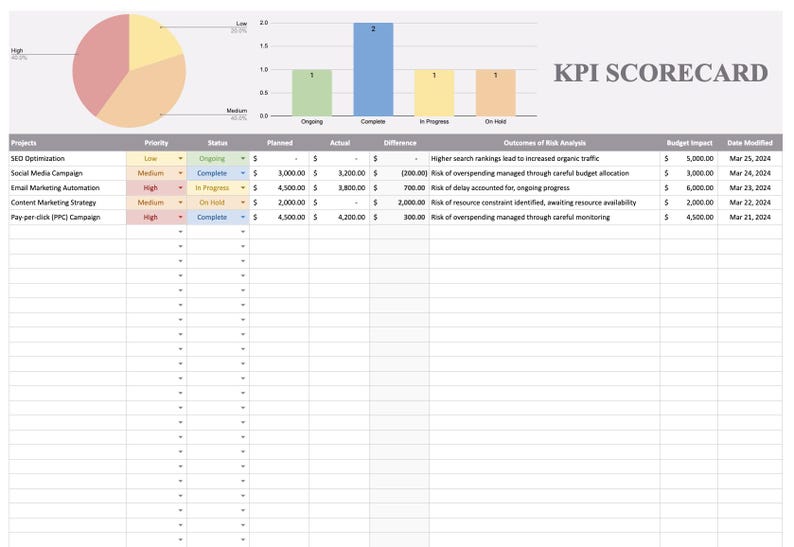Select planned 4,500.00 for Email Marketing Automation
This screenshot has height=547, width=794.
point(280,188)
